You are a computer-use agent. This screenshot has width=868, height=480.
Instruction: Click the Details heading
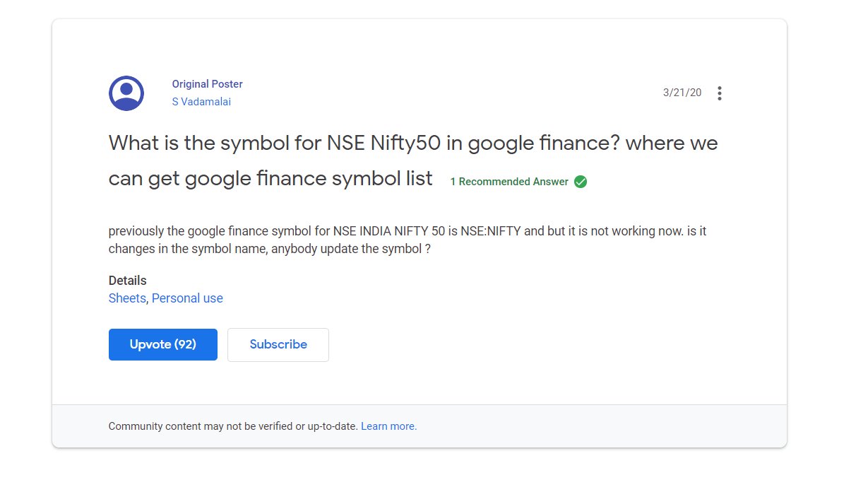[x=128, y=280]
